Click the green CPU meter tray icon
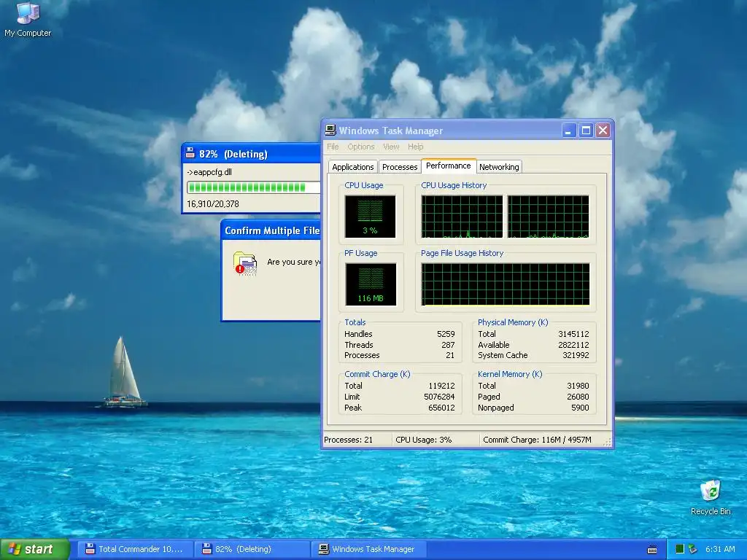 point(680,549)
